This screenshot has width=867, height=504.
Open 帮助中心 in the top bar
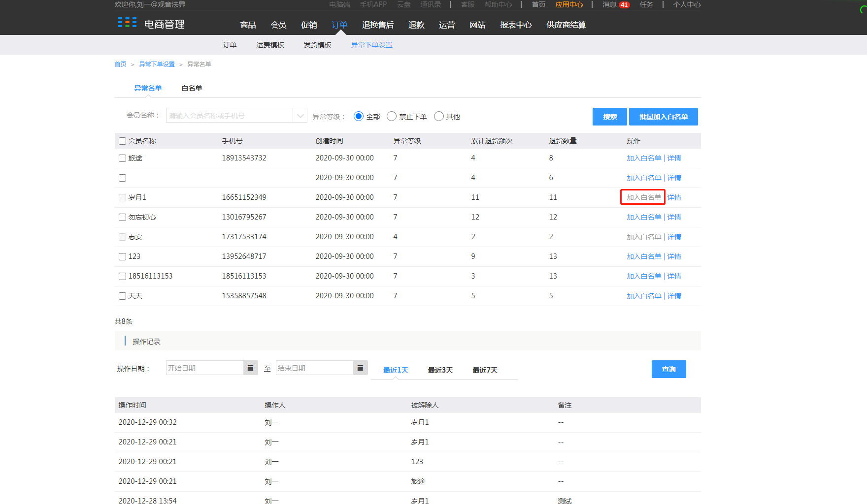498,4
